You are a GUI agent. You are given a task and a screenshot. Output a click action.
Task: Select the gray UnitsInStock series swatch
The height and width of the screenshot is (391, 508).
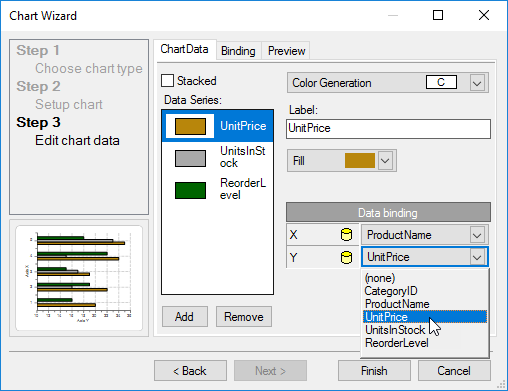[x=190, y=158]
